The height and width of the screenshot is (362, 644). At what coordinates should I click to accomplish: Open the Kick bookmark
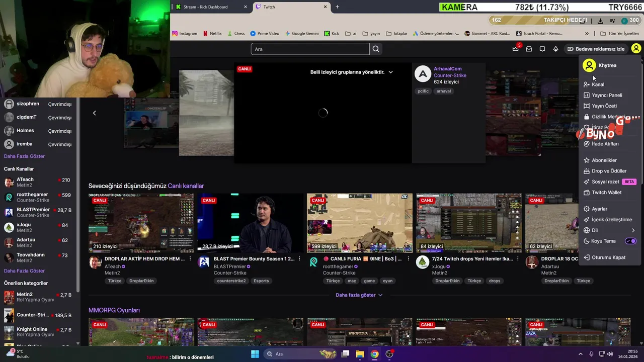click(x=332, y=34)
